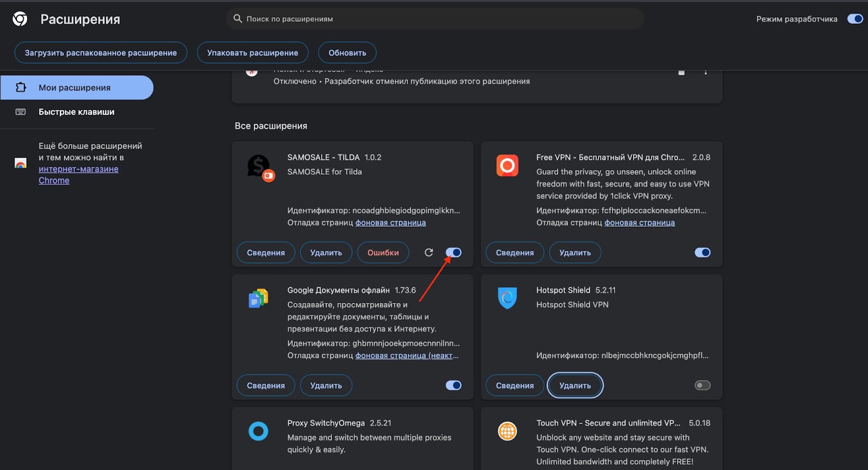Open Сведения for Google Документы офлайн
The width and height of the screenshot is (868, 470).
click(x=266, y=385)
